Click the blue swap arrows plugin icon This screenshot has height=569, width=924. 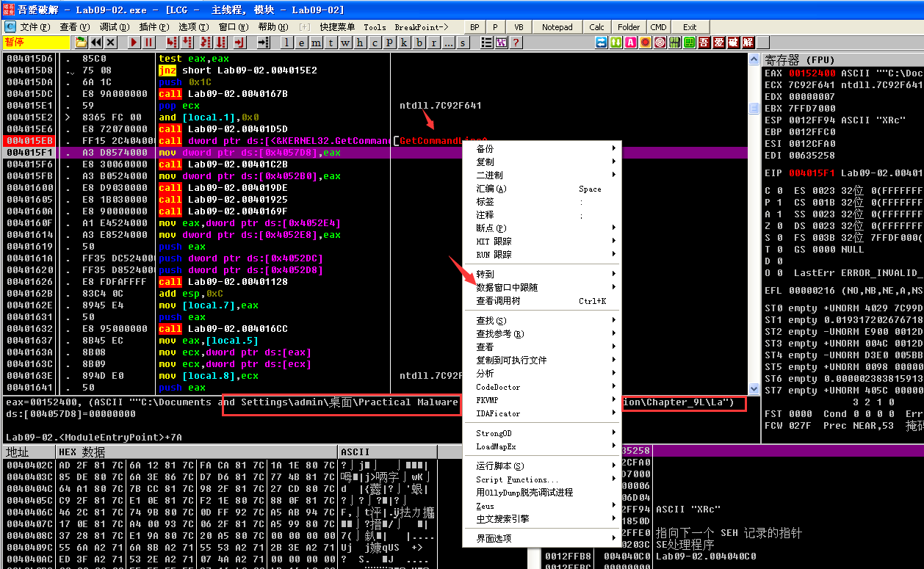602,43
